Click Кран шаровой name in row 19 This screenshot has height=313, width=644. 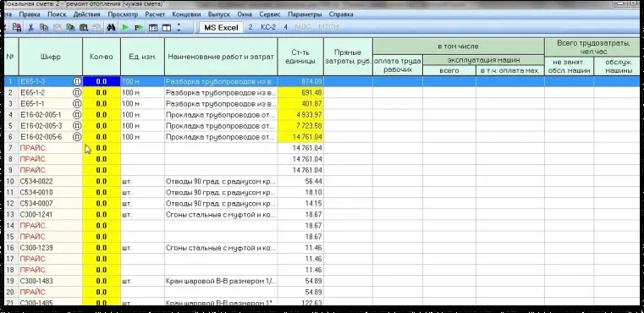pyautogui.click(x=221, y=281)
